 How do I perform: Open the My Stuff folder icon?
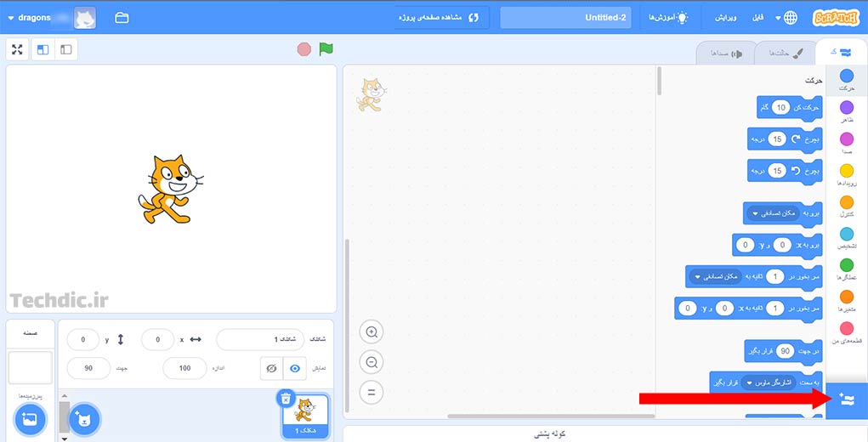pyautogui.click(x=122, y=18)
